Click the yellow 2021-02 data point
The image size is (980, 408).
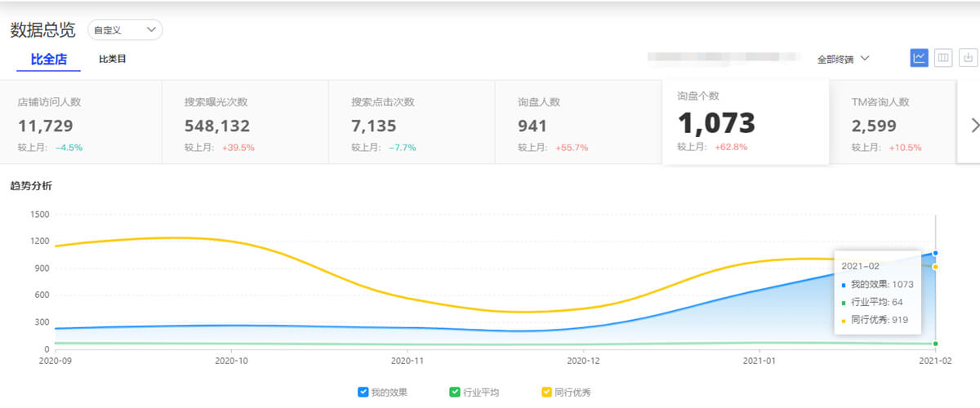[x=935, y=267]
